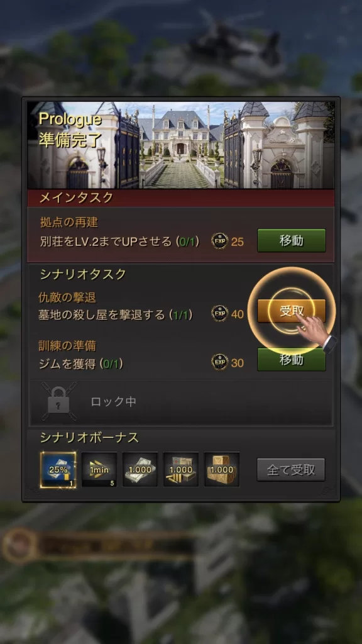Tap the padlock icon in locked row
The width and height of the screenshot is (362, 644).
(x=58, y=402)
